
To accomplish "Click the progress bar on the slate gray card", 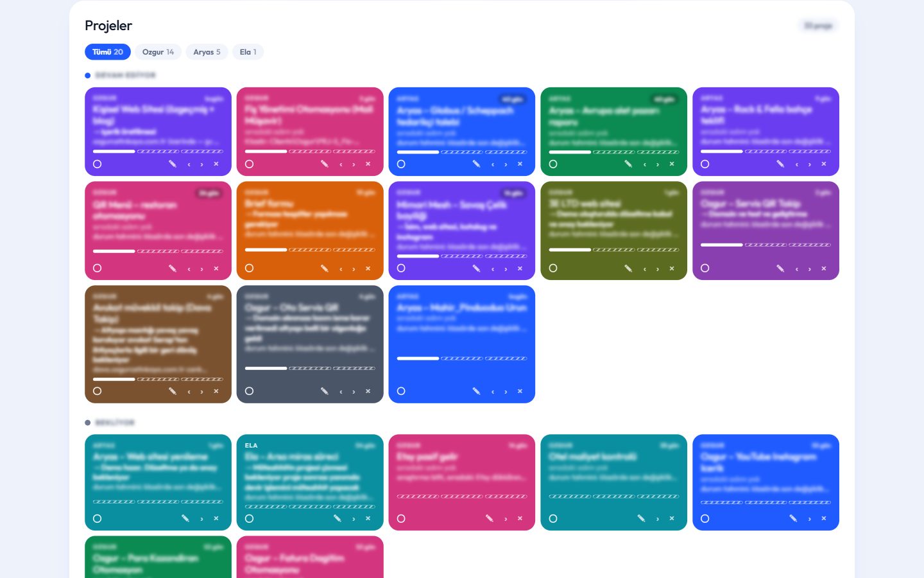I will coord(310,368).
